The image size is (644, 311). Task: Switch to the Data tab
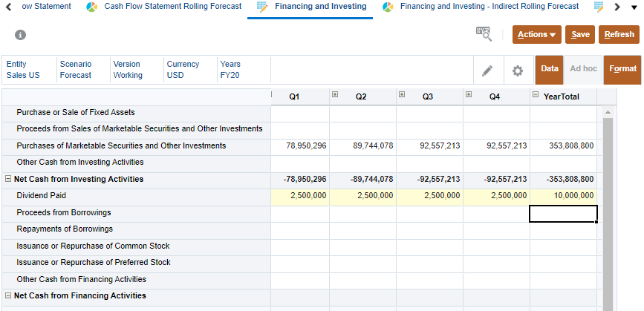pos(550,69)
